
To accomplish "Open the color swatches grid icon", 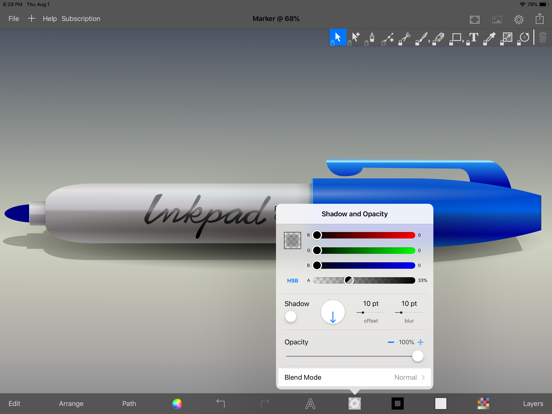I will click(x=483, y=403).
